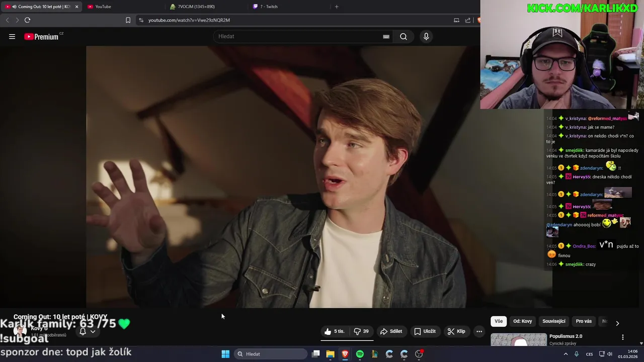Screen dimensions: 644x362
Task: Share the video via Sdílet
Action: pyautogui.click(x=391, y=331)
